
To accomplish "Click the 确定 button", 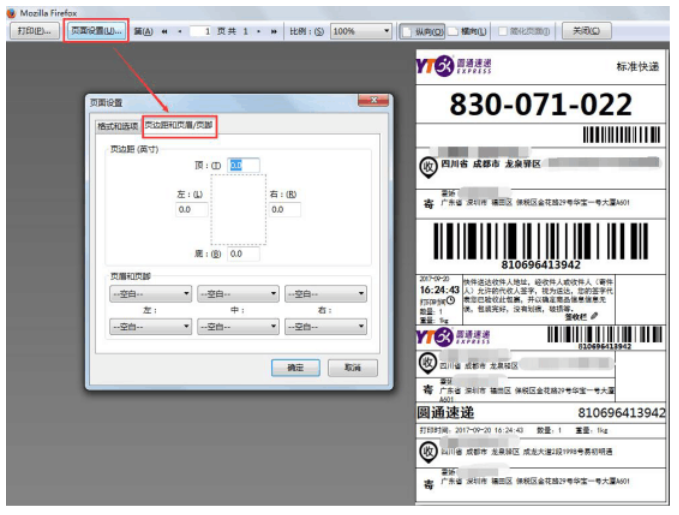I will [295, 367].
